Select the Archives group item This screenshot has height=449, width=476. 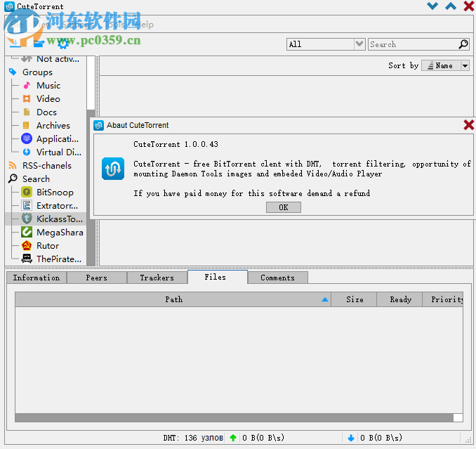(x=53, y=126)
